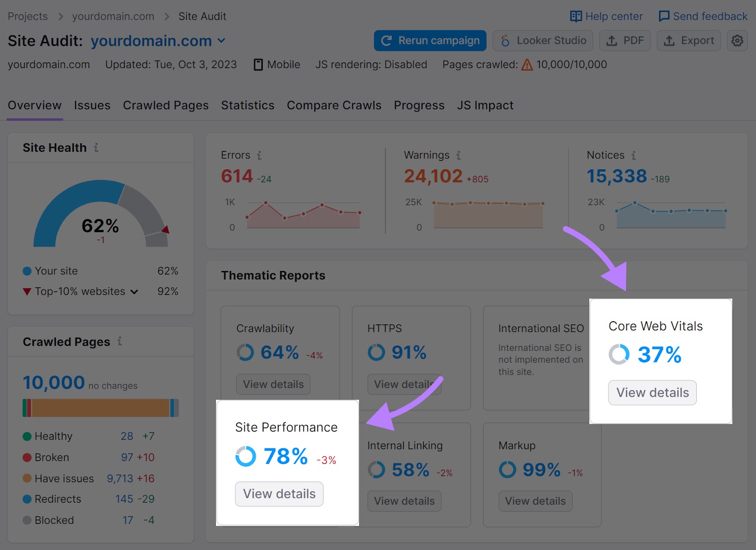756x550 pixels.
Task: Click the Site Health info icon
Action: (97, 148)
